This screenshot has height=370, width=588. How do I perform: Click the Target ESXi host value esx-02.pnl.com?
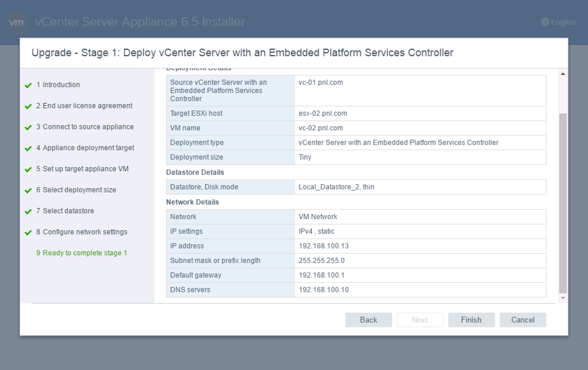pyautogui.click(x=323, y=113)
